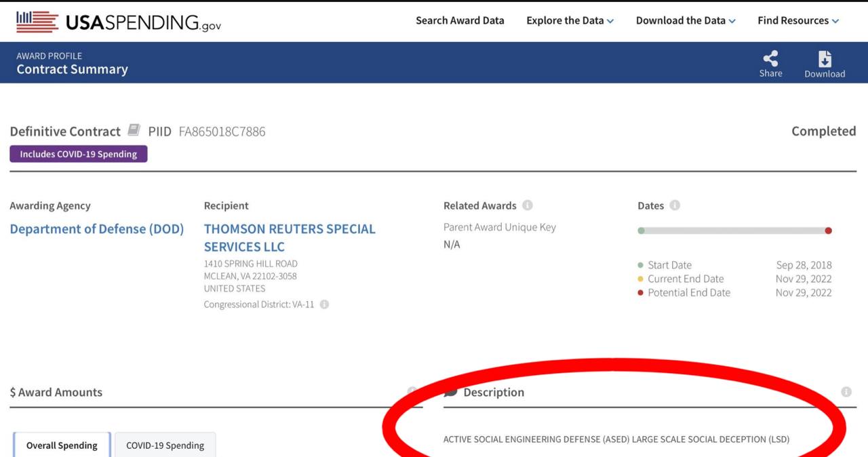The image size is (868, 457).
Task: Click the Download icon in header
Action: [x=825, y=58]
